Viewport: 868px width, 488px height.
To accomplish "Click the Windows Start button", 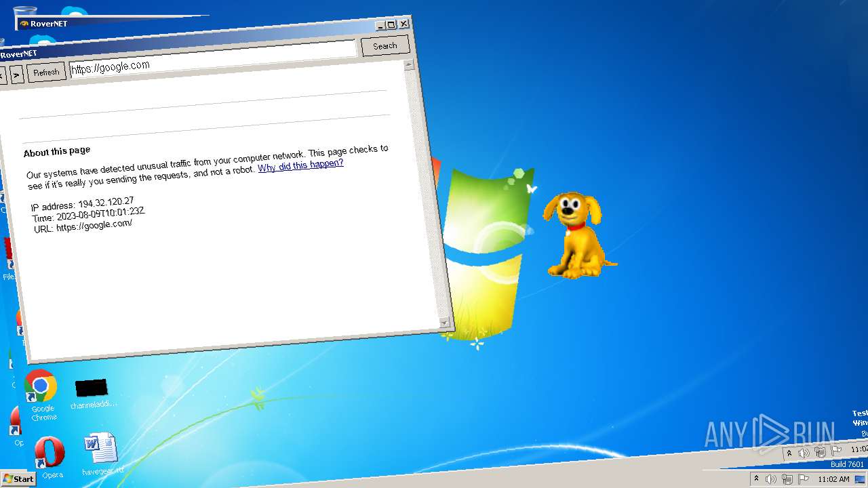I will pos(18,479).
